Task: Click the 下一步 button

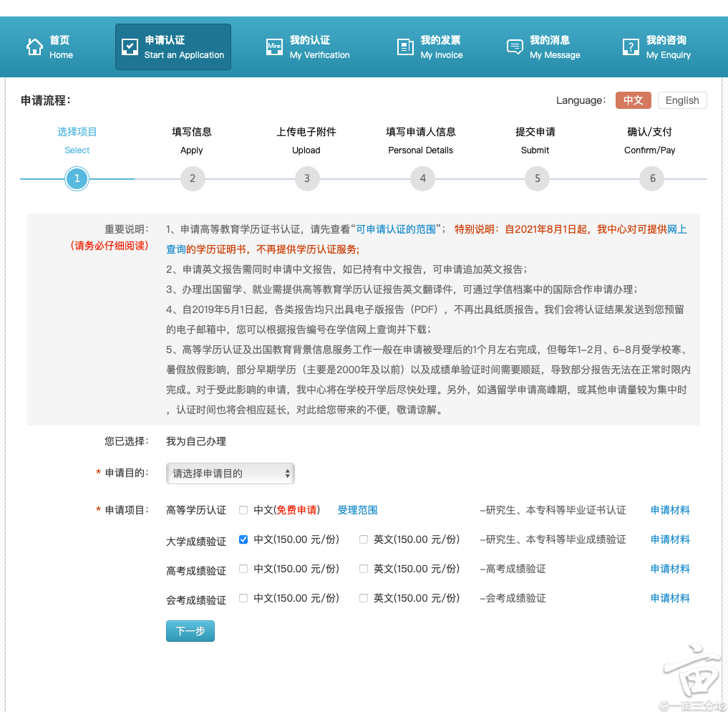Action: pyautogui.click(x=190, y=631)
